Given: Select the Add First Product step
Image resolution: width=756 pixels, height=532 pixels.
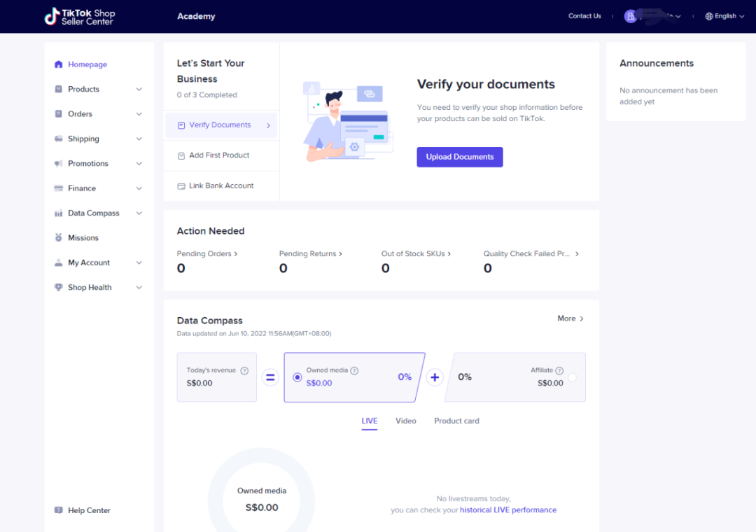Looking at the screenshot, I should pos(221,156).
